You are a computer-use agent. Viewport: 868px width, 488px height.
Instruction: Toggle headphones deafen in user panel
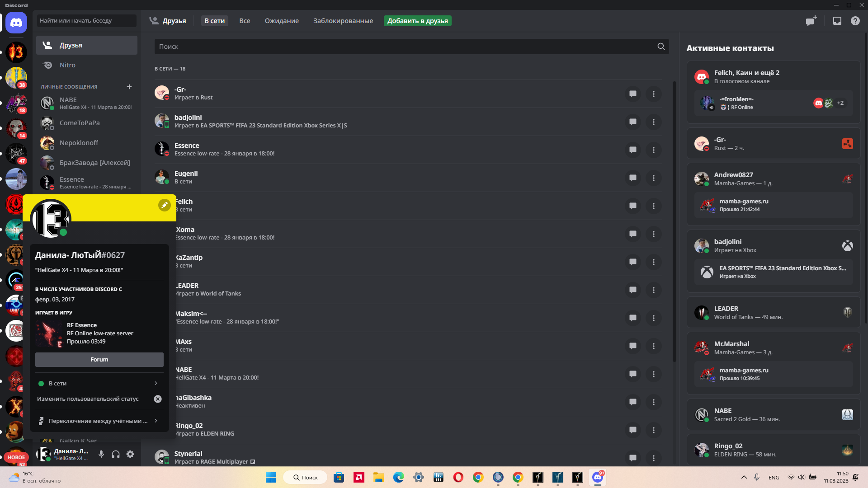pyautogui.click(x=116, y=454)
